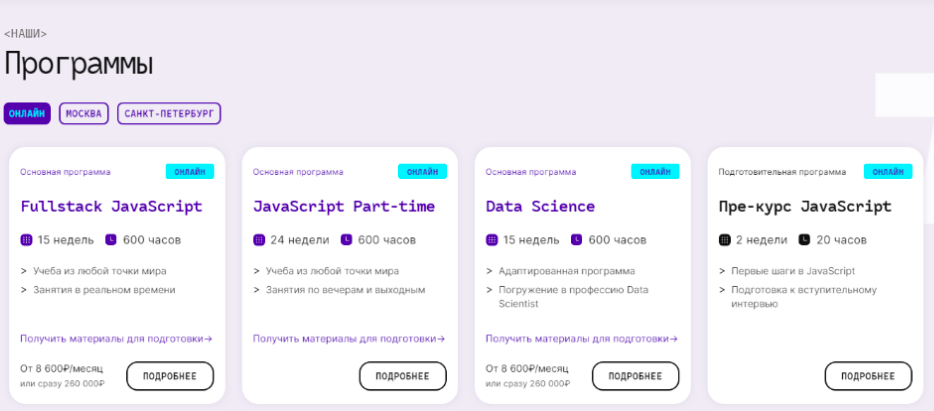Click calendar icon next to 24 недели

pyautogui.click(x=259, y=240)
